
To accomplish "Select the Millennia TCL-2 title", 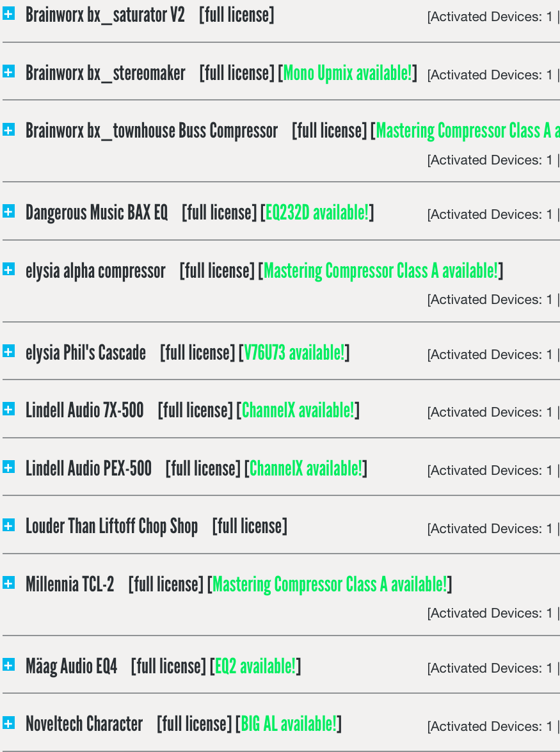I will pos(70,584).
